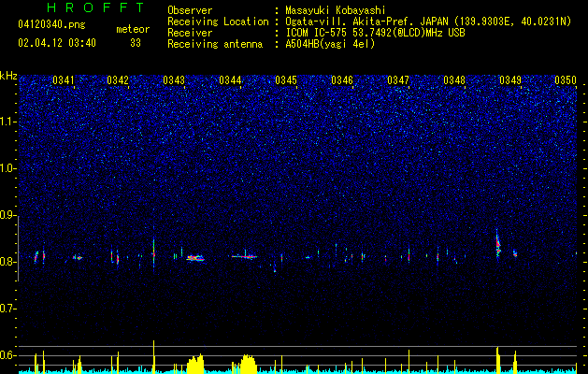Click the 0.9 frequency axis label
Screen dimensions: 588x374
coord(7,215)
